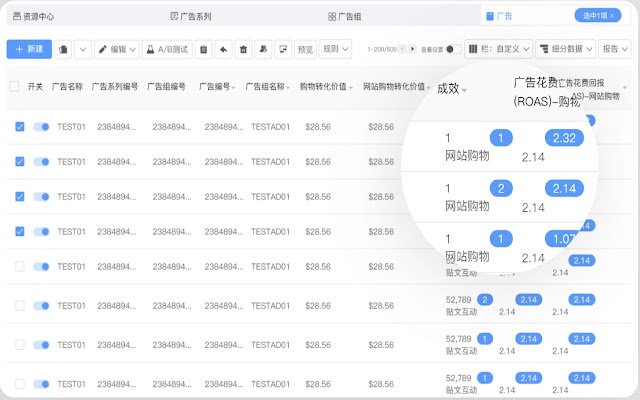
Task: Click the blue 2.32 ROAS badge
Action: (564, 138)
